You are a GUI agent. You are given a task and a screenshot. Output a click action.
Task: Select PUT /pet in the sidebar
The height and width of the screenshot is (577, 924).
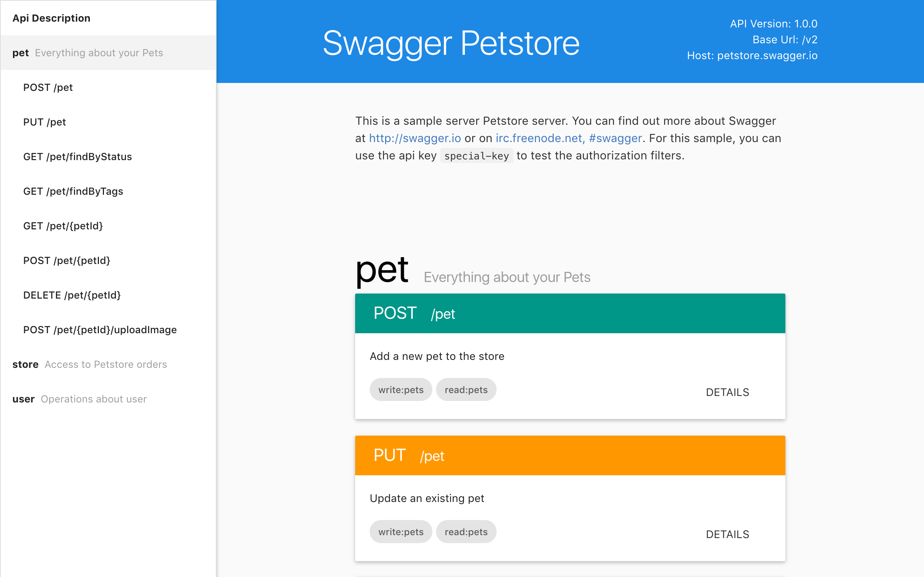[x=108, y=122]
